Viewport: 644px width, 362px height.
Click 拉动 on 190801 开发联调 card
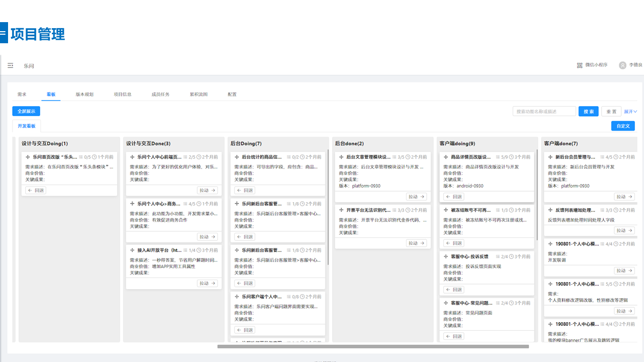coord(624,270)
